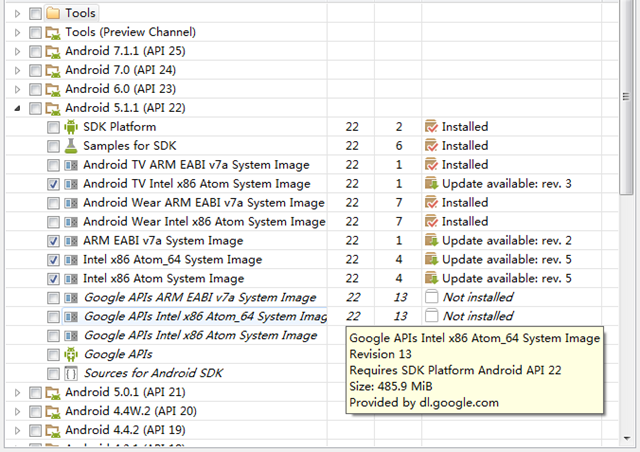Click the Android Wear Intel x86 Atom image icon
The height and width of the screenshot is (452, 640).
pos(71,222)
